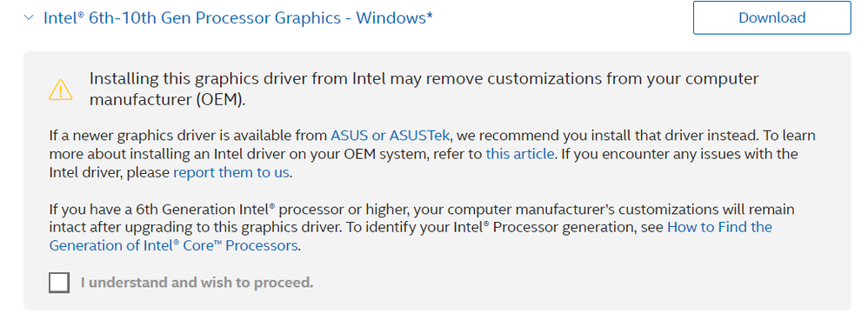Follow the "this article" link
This screenshot has height=321, width=868.
pyautogui.click(x=520, y=154)
